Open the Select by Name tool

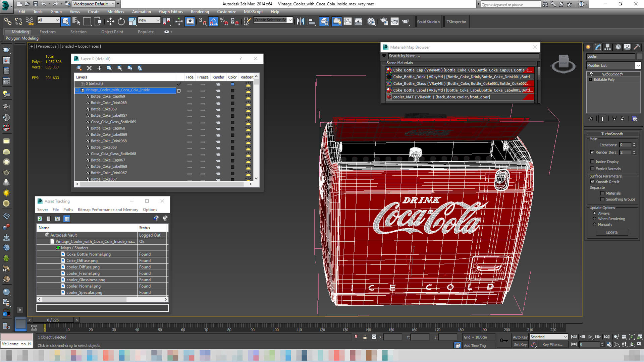click(x=76, y=22)
